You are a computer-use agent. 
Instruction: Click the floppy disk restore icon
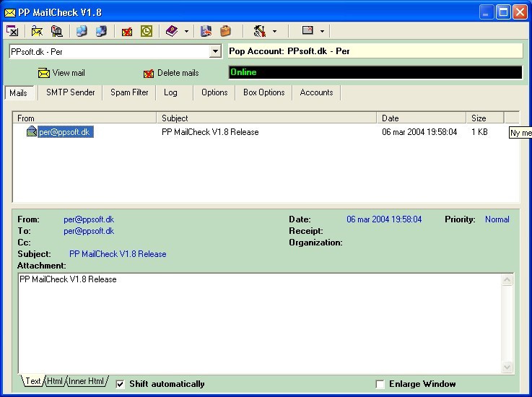pos(206,31)
